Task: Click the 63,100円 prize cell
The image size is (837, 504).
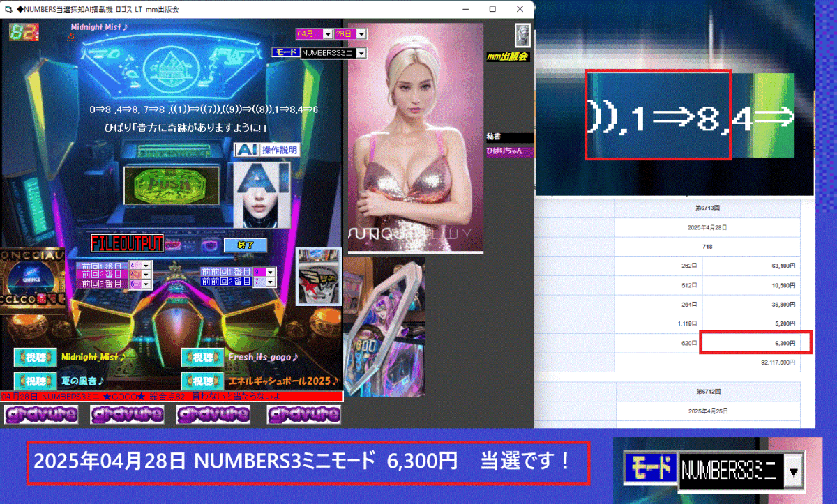Action: coord(751,266)
